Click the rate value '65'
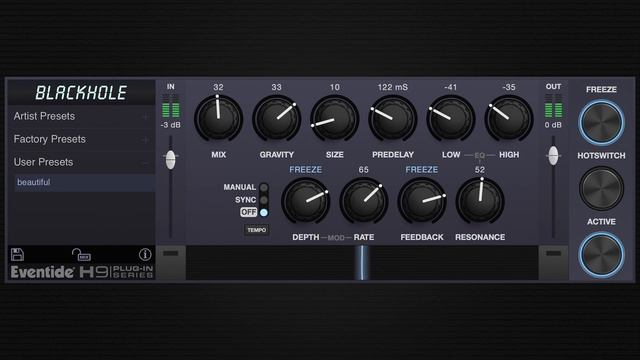The width and height of the screenshot is (640, 360). click(364, 170)
